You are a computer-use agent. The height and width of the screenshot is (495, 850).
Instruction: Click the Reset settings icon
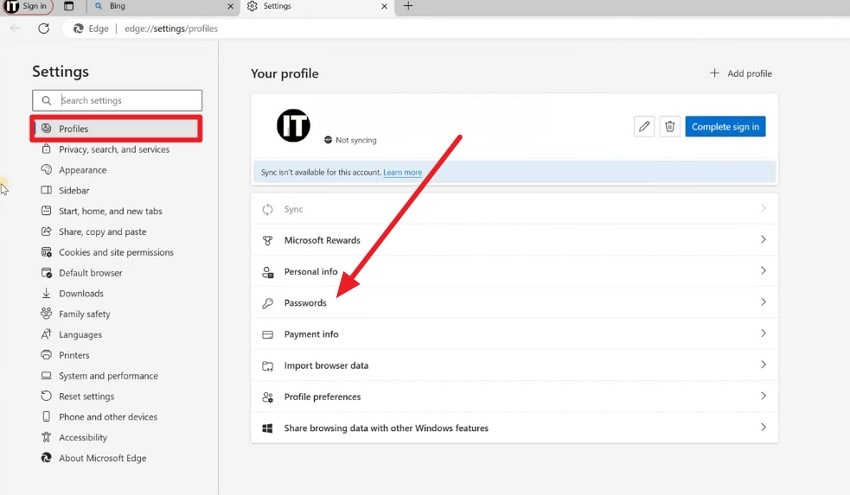point(47,396)
